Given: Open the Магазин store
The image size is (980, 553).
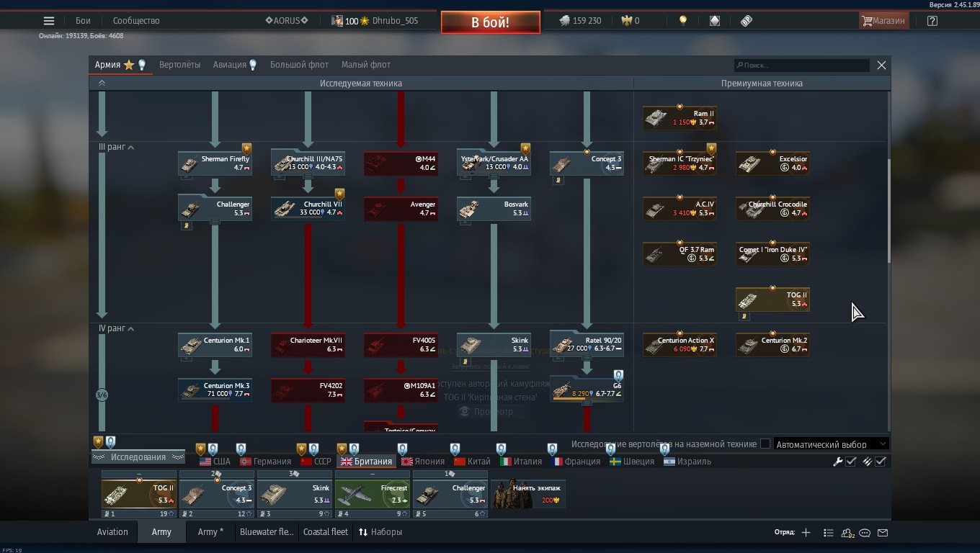Looking at the screenshot, I should click(x=883, y=21).
